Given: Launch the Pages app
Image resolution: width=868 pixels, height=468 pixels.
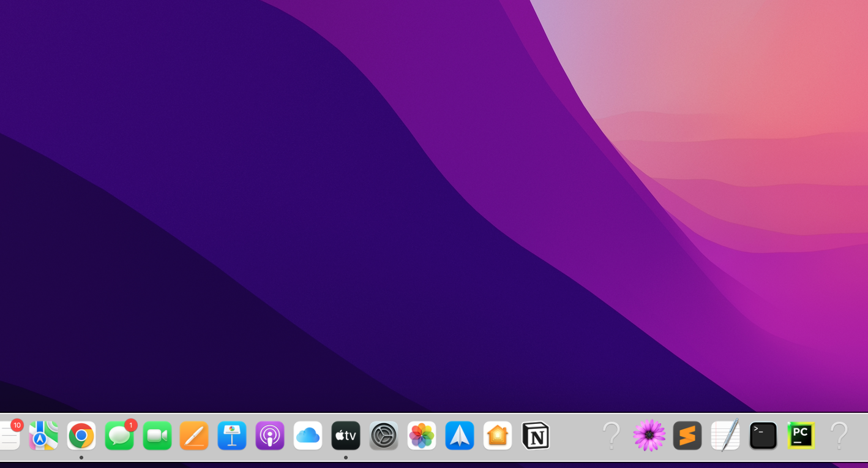Looking at the screenshot, I should click(x=194, y=436).
